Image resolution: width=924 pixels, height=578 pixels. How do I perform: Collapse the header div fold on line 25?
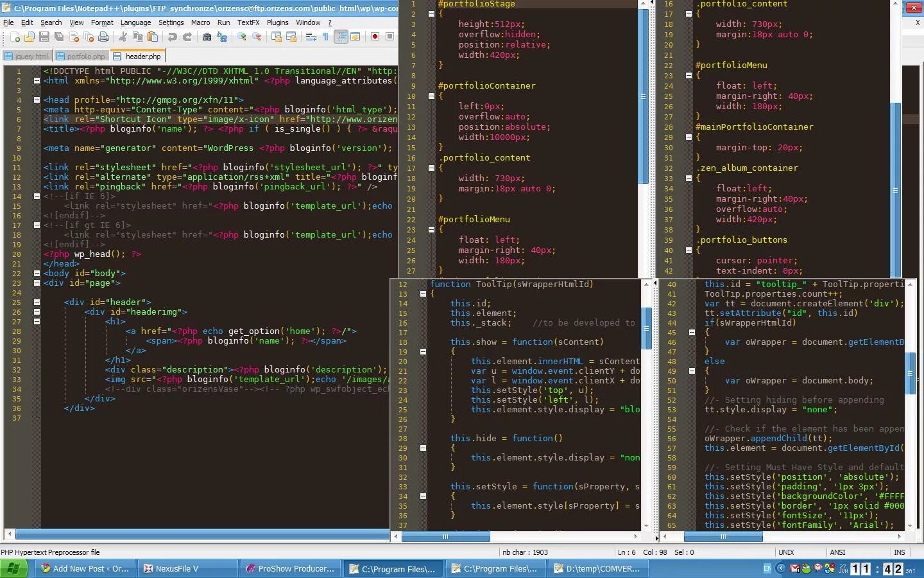click(37, 302)
